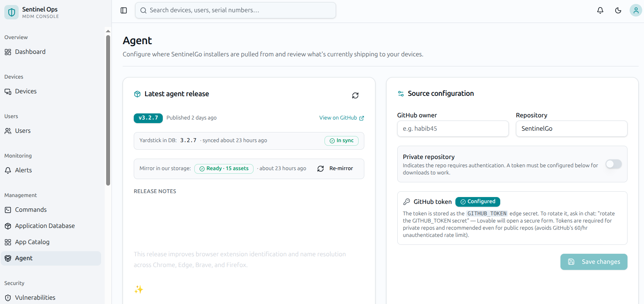
Task: Open Application Database from the sidebar
Action: tap(51, 226)
